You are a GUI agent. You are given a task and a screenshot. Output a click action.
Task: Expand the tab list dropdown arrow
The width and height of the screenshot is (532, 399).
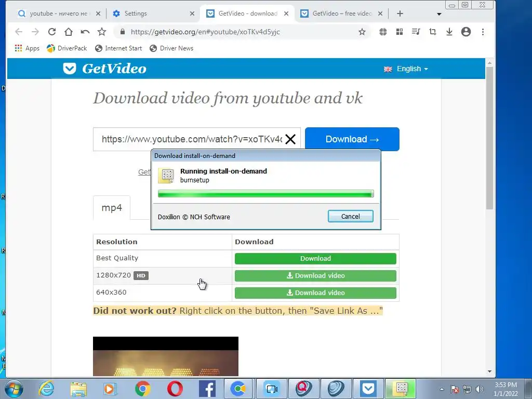tap(439, 14)
